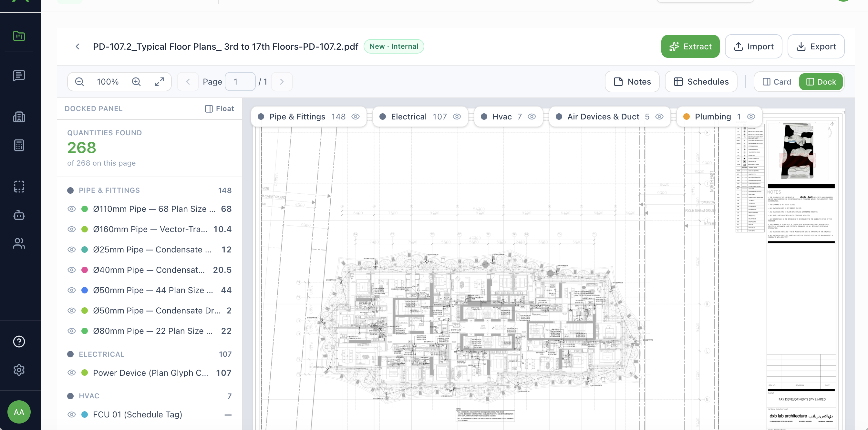Open the chat messages sidebar icon
The width and height of the screenshot is (868, 430).
pos(19,76)
